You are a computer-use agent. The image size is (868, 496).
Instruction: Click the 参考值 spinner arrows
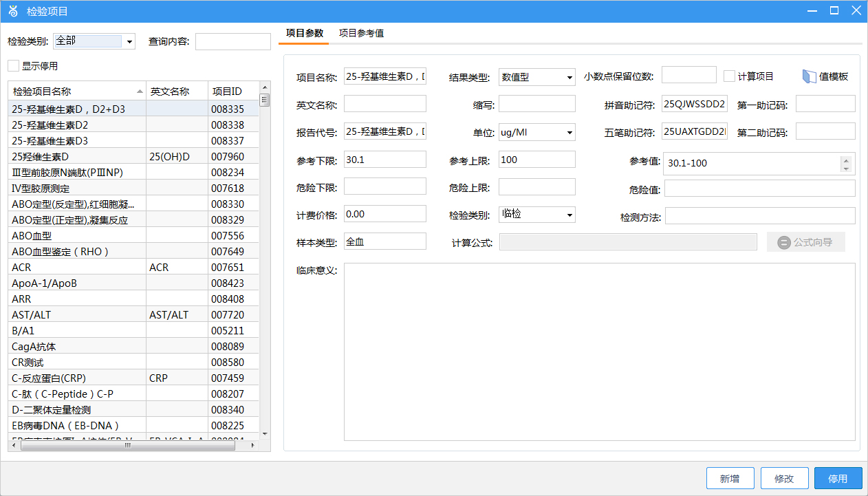[x=846, y=164]
